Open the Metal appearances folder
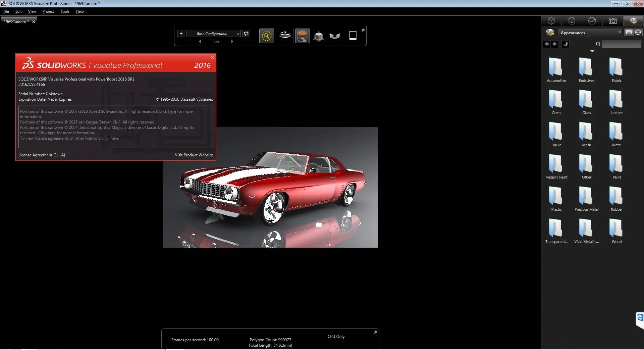This screenshot has width=644, height=350. (x=616, y=134)
